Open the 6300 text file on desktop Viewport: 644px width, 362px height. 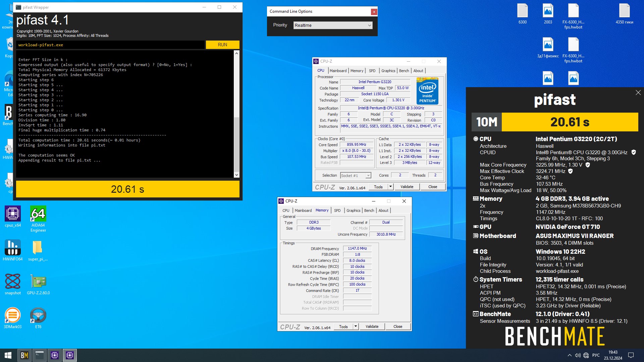click(523, 14)
